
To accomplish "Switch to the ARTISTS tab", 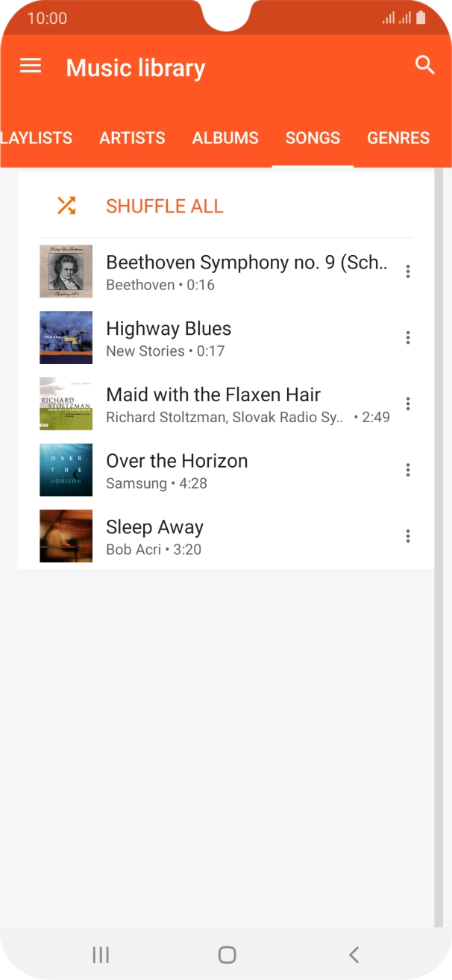I will (x=132, y=138).
